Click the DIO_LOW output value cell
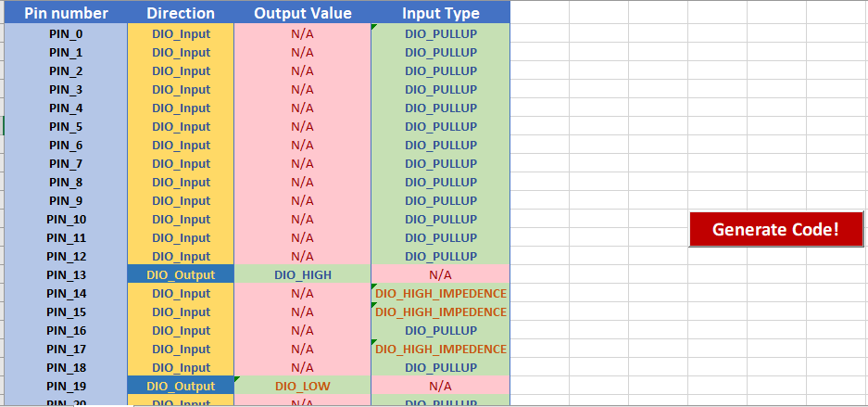The width and height of the screenshot is (868, 407). point(302,386)
